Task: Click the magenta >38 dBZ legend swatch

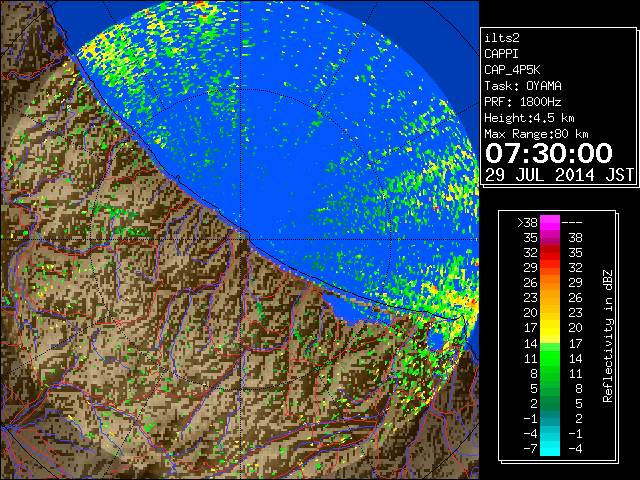Action: tap(550, 222)
